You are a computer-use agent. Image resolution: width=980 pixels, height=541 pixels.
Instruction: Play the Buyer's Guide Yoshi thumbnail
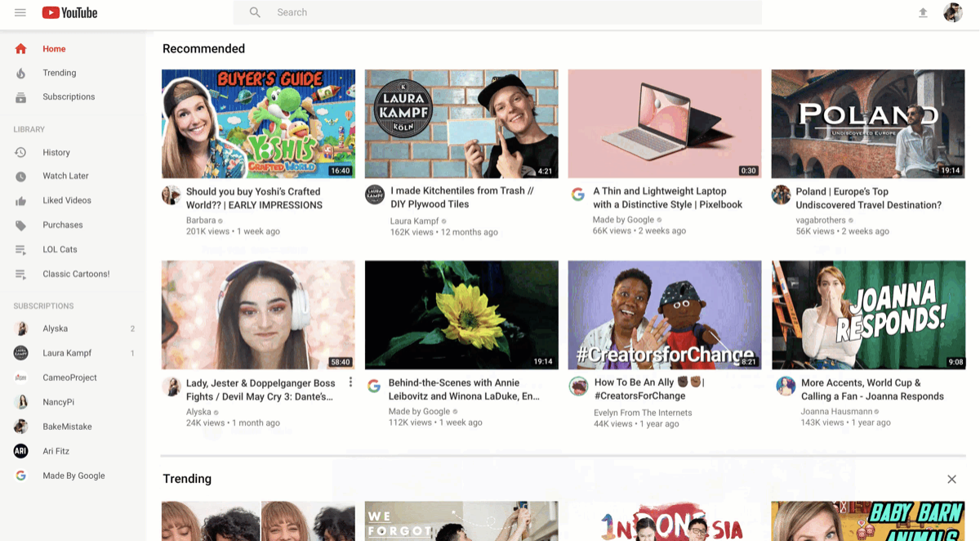click(258, 123)
